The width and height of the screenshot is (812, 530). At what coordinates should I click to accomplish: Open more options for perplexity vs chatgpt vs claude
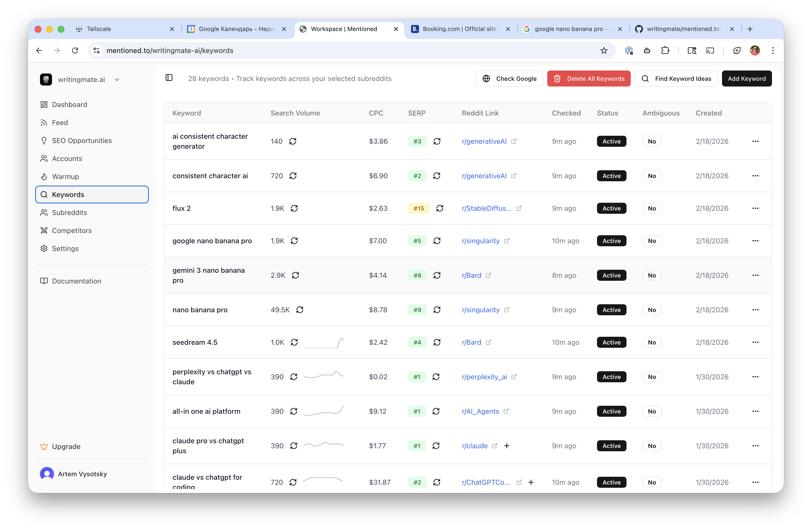pyautogui.click(x=755, y=377)
